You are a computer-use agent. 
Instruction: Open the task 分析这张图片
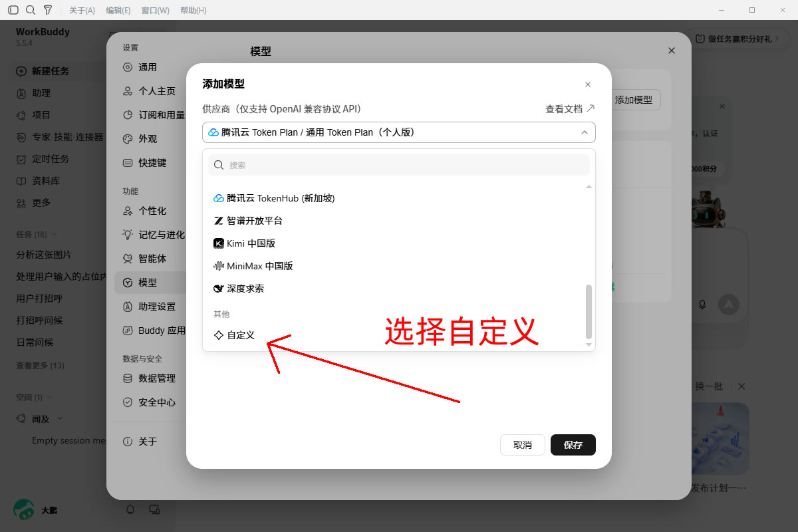(44, 255)
